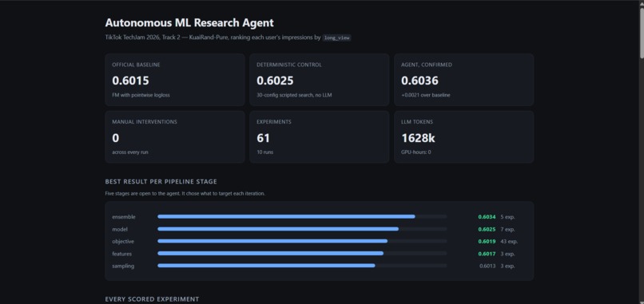Click the Official Baseline 0.6015 card
This screenshot has height=304, width=644.
click(175, 80)
